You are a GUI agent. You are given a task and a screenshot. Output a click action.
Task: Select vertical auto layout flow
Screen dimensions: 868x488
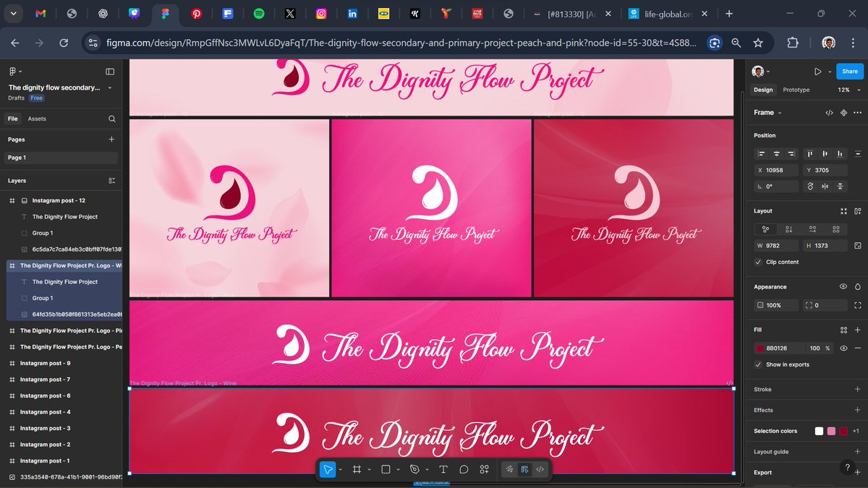pos(789,229)
